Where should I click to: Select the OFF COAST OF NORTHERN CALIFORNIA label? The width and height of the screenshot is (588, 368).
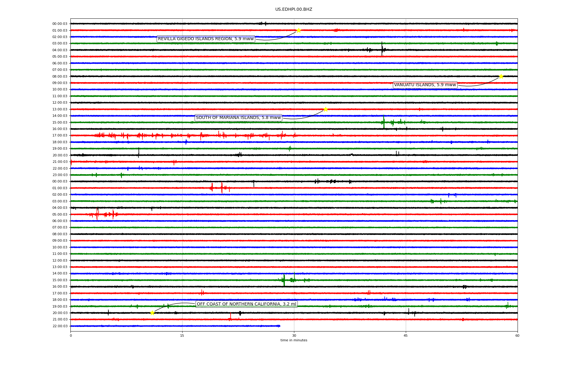pos(247,304)
